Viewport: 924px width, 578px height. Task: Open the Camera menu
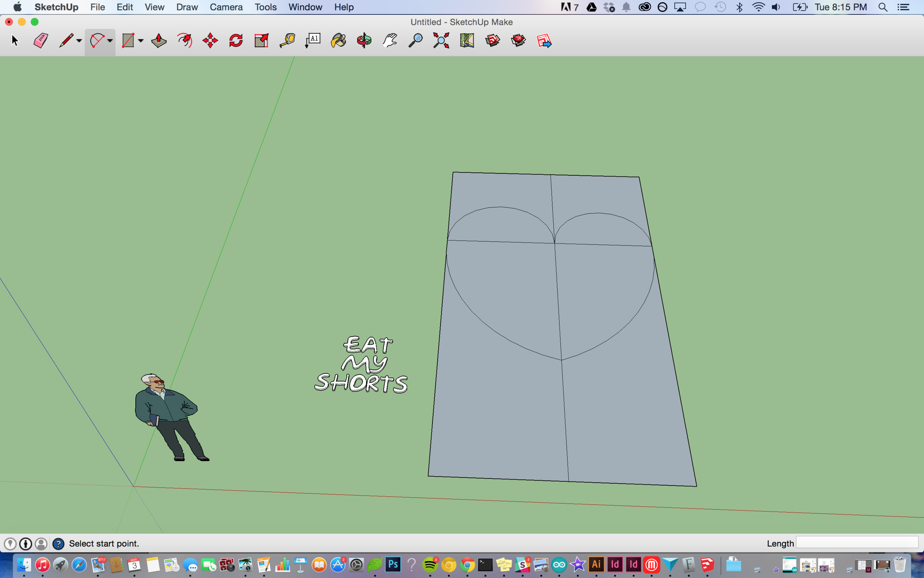click(x=226, y=7)
